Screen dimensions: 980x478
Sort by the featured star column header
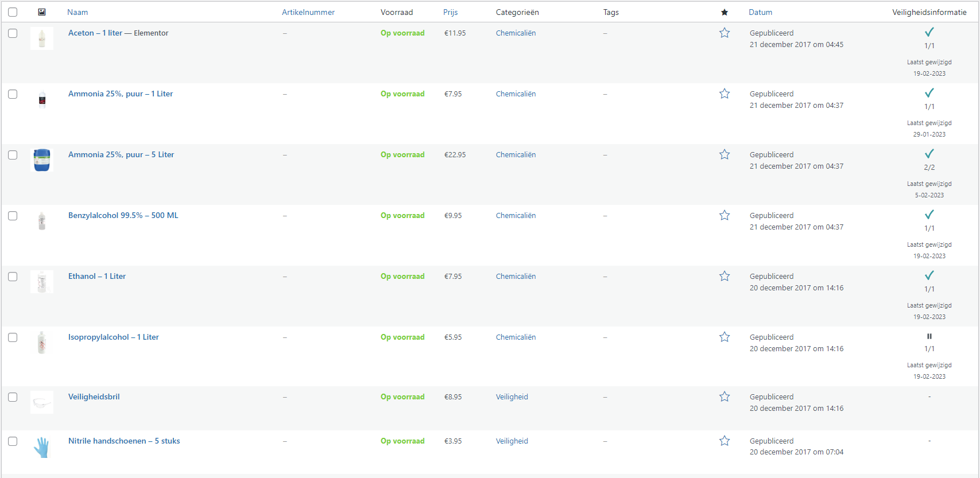point(725,12)
